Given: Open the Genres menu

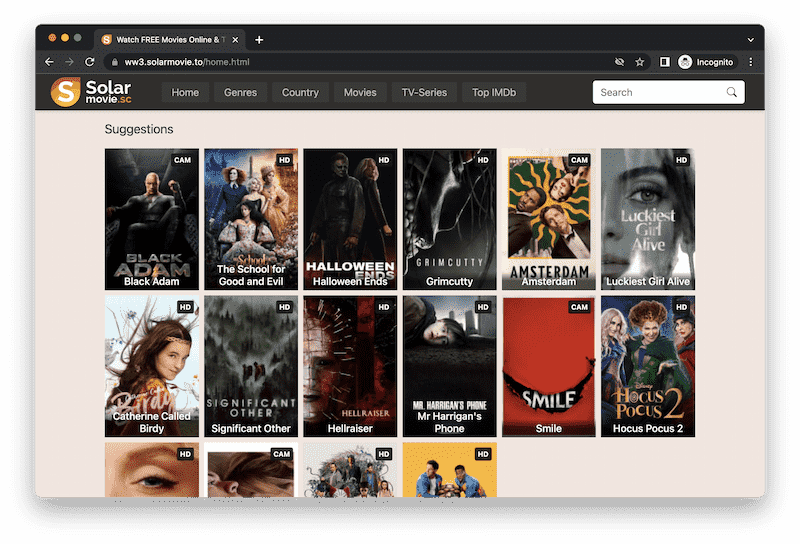Looking at the screenshot, I should click(240, 92).
